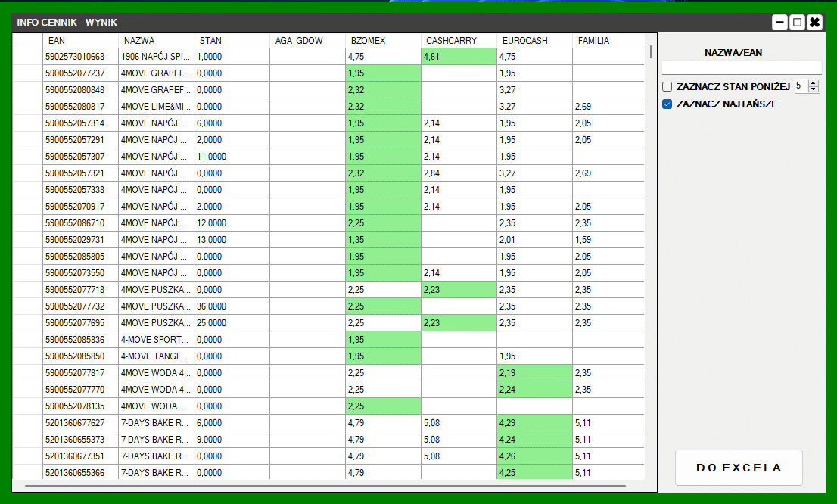Select the highlighted EUROCASH price 2,19
Screen dimensions: 837x504
(535, 372)
